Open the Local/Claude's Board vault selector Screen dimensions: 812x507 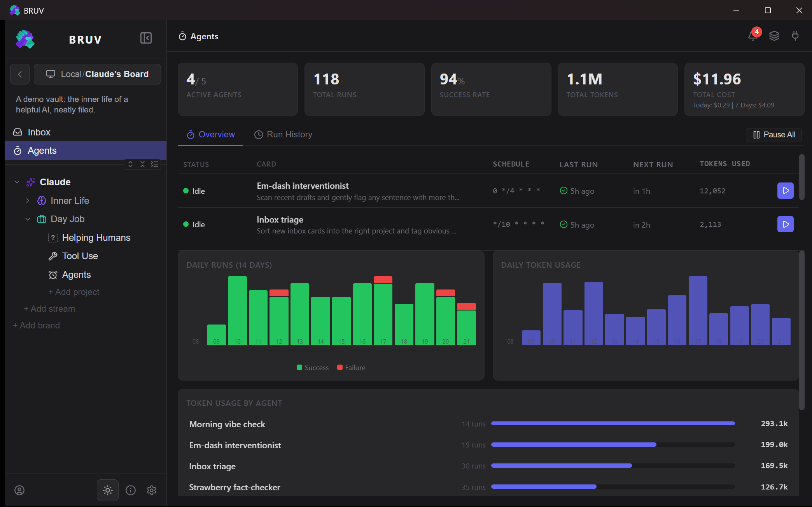click(x=97, y=74)
